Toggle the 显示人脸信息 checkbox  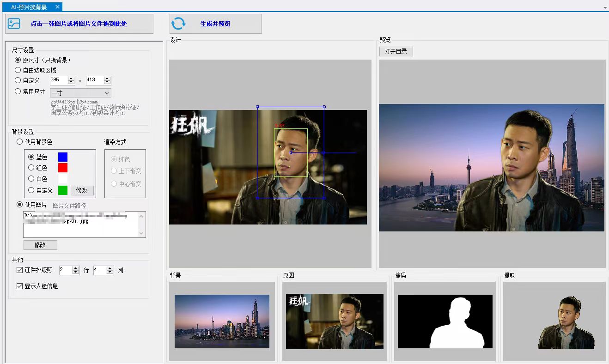(x=19, y=286)
